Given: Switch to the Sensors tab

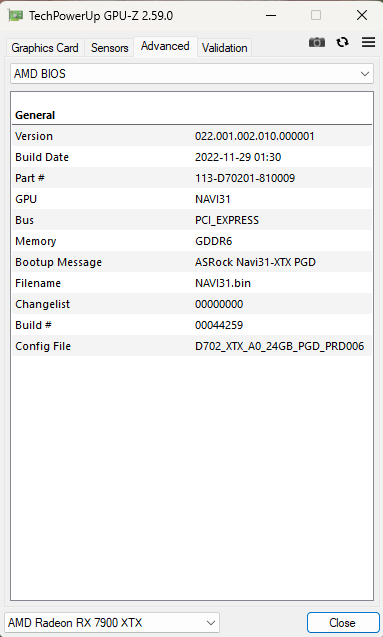Looking at the screenshot, I should (110, 48).
